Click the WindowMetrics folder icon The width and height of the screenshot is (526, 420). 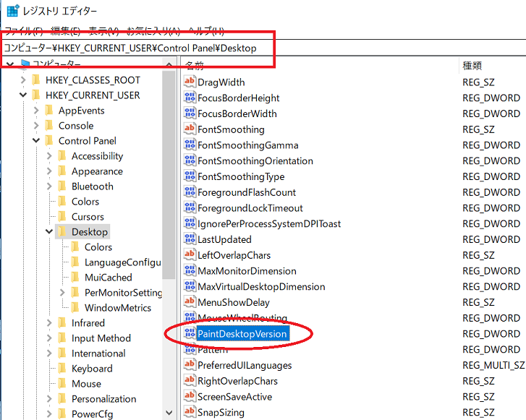[x=75, y=307]
